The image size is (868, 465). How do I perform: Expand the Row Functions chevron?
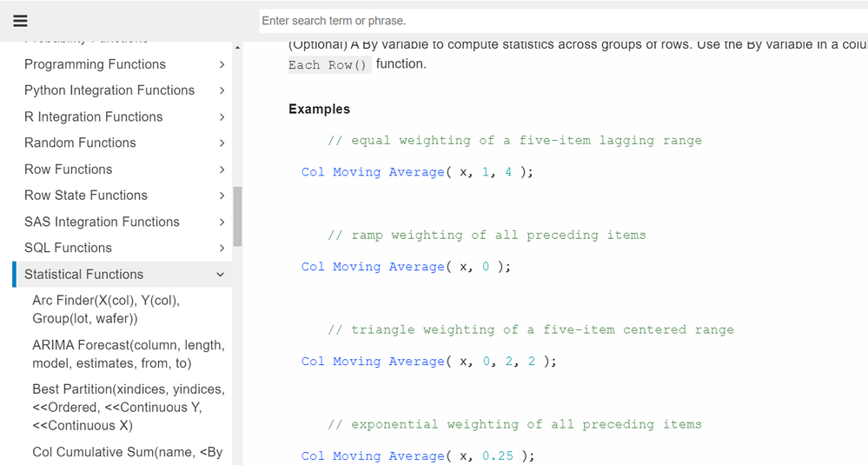pyautogui.click(x=222, y=169)
